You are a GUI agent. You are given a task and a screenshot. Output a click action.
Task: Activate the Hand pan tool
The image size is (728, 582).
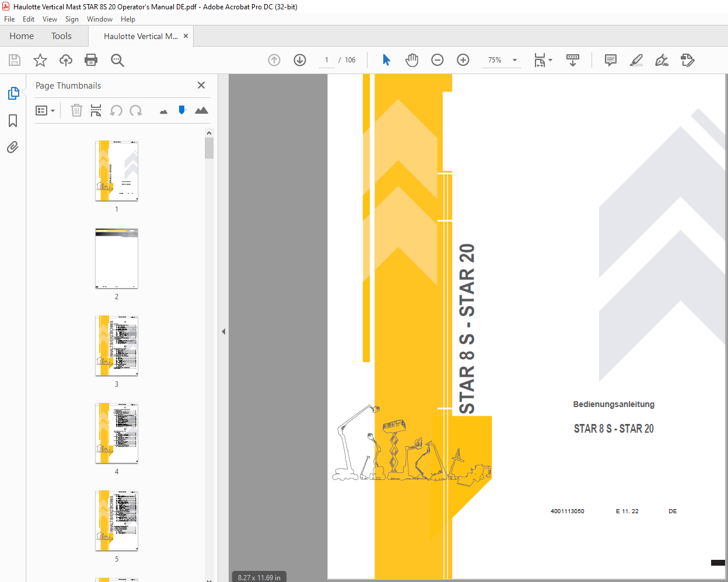[412, 60]
